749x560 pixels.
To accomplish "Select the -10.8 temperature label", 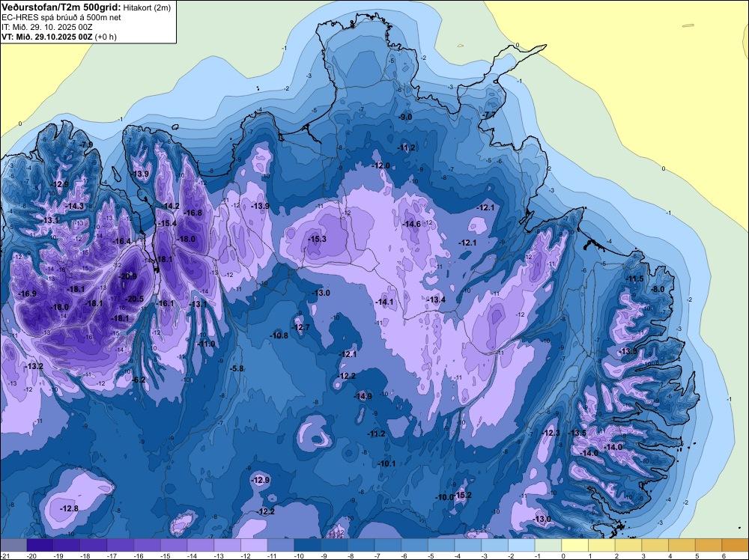I will 279,335.
